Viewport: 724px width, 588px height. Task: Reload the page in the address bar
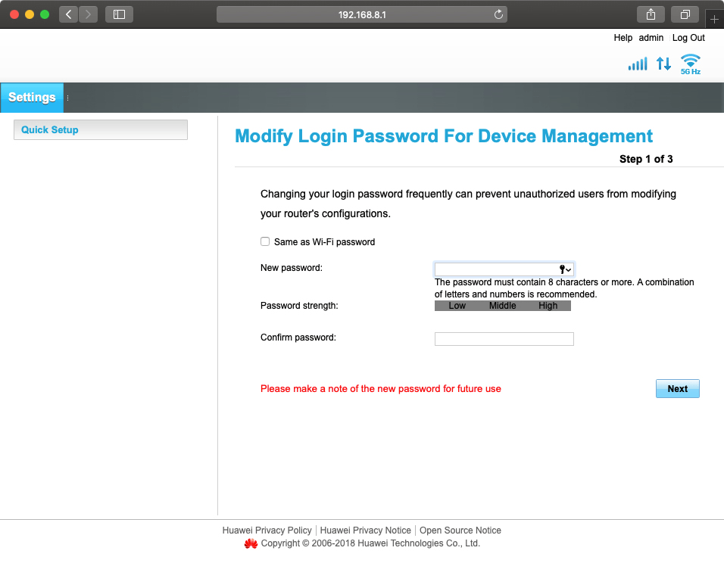498,14
